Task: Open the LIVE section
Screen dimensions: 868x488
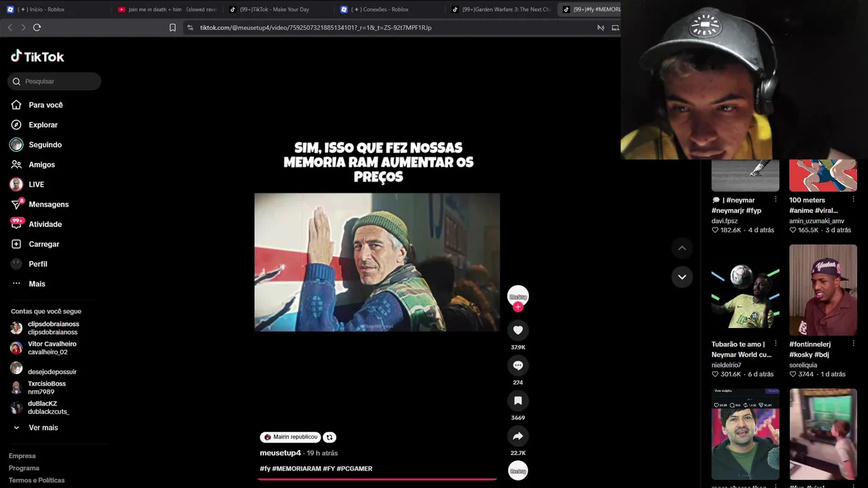Action: point(36,184)
